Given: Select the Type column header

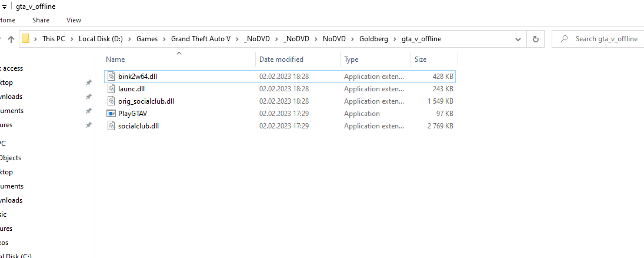Looking at the screenshot, I should (x=351, y=59).
